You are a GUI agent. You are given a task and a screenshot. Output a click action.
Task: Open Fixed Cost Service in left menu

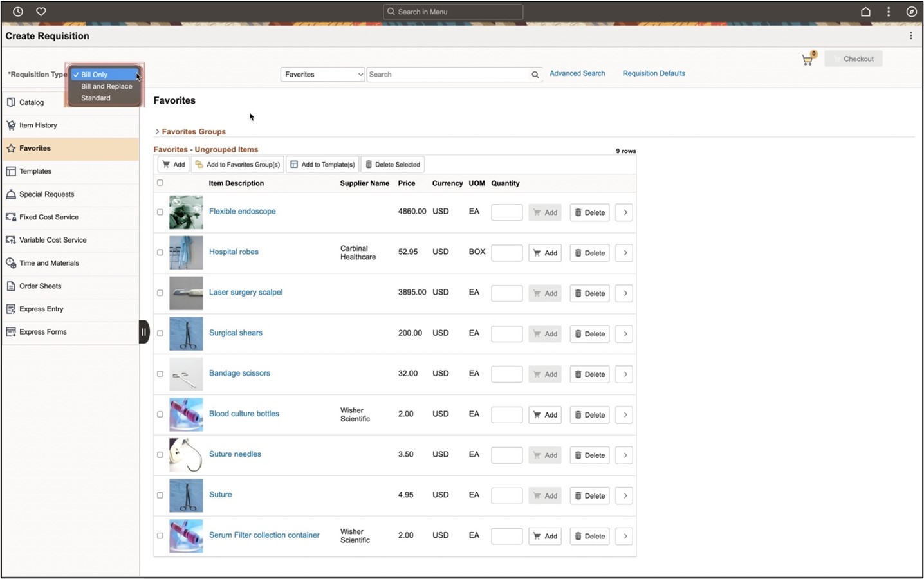pyautogui.click(x=71, y=217)
